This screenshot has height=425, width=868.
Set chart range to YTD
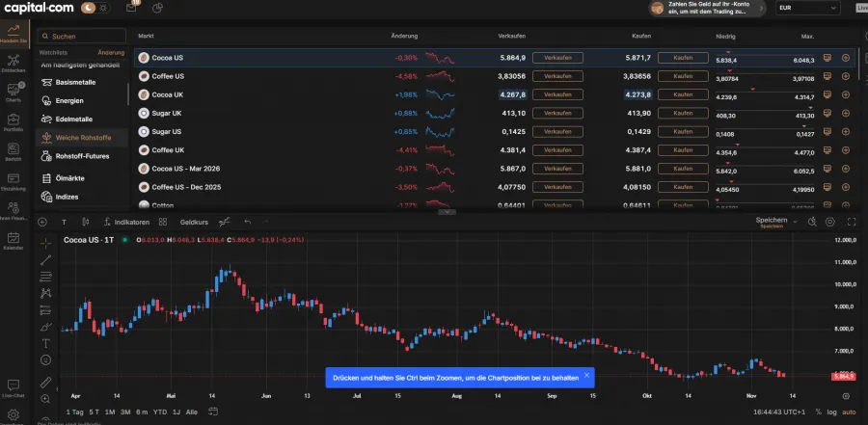tap(159, 412)
